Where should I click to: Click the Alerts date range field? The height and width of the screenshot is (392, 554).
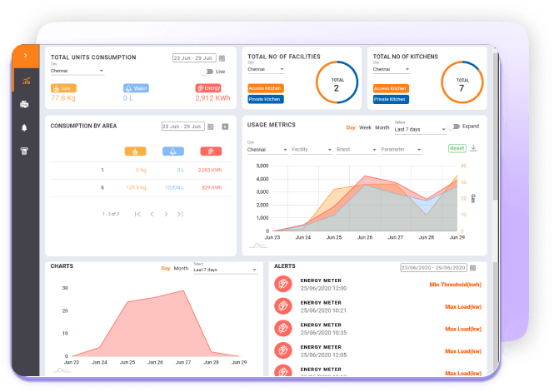coord(433,268)
